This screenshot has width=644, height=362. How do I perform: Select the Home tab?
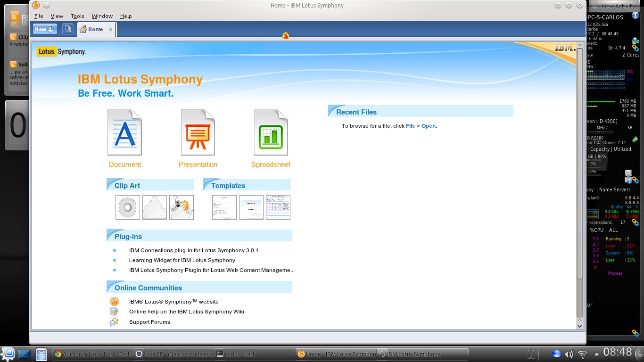pos(96,29)
